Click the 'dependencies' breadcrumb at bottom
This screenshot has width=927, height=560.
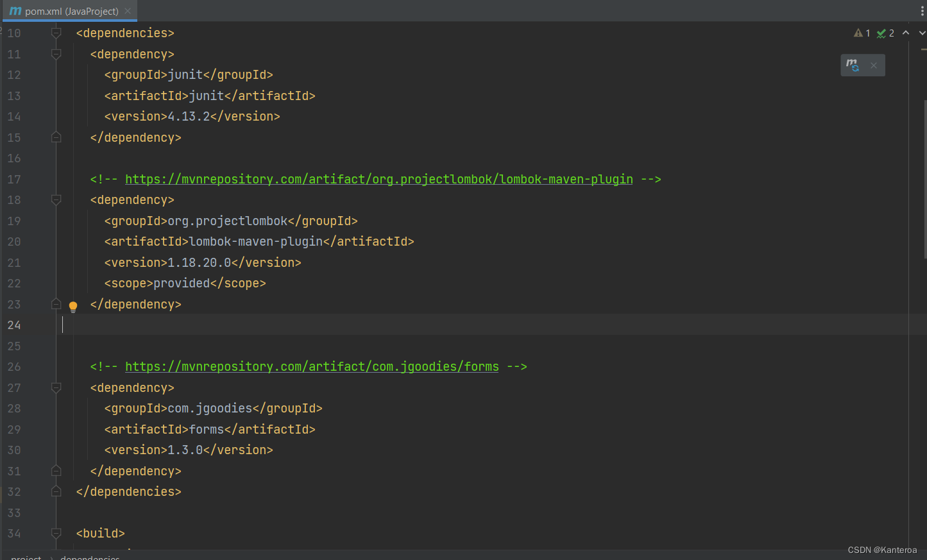(x=90, y=557)
